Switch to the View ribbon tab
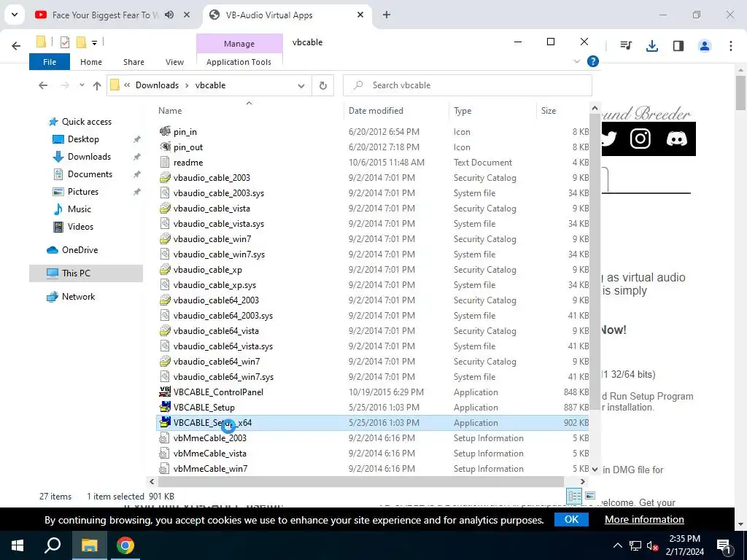Viewport: 747px width, 560px height. [x=174, y=62]
